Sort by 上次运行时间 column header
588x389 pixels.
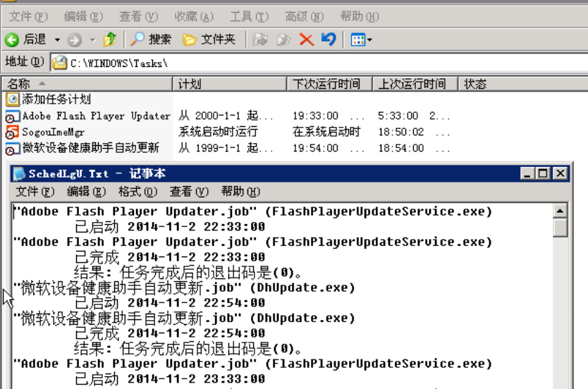point(415,84)
